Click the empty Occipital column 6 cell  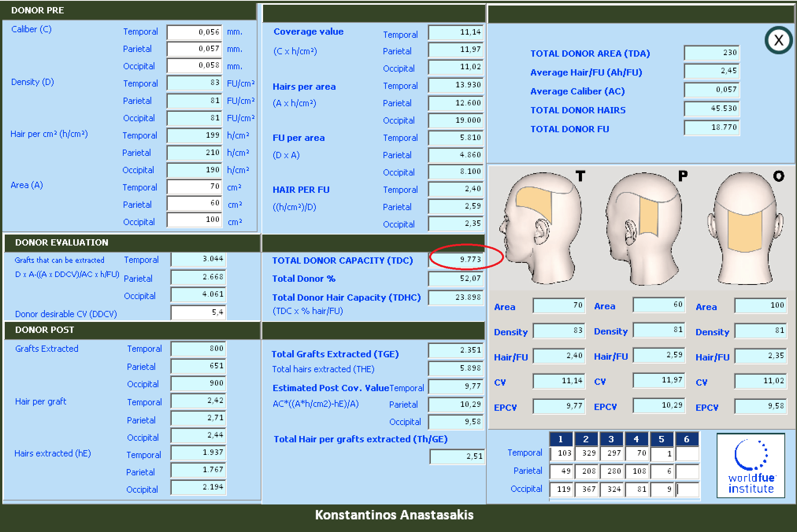[x=688, y=489]
